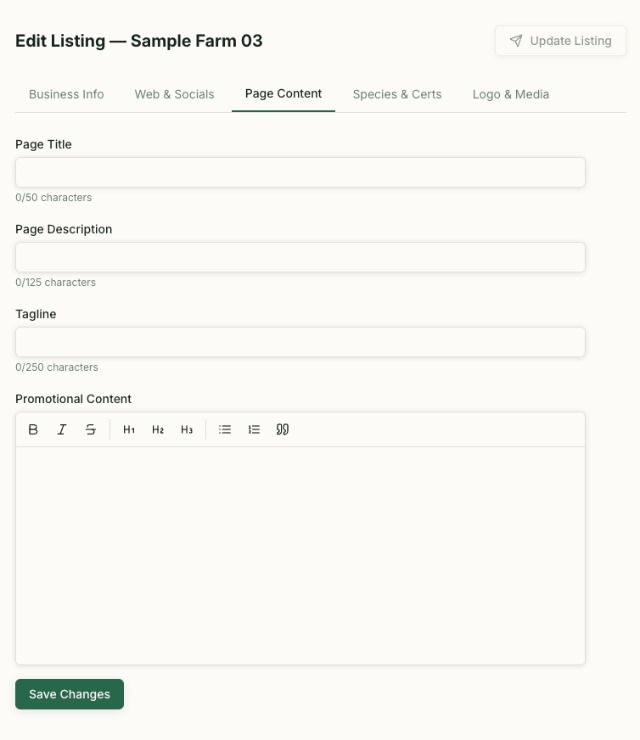This screenshot has width=640, height=740.
Task: Apply Heading 3 style
Action: click(186, 429)
